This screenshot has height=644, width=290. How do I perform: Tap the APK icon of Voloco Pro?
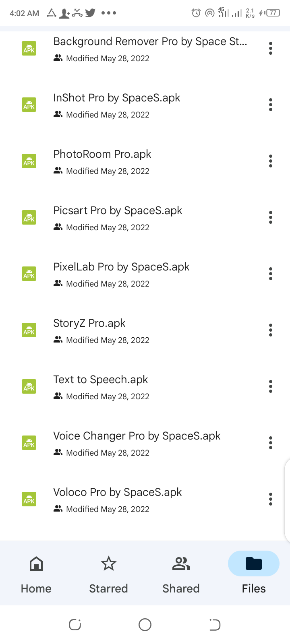(x=29, y=499)
